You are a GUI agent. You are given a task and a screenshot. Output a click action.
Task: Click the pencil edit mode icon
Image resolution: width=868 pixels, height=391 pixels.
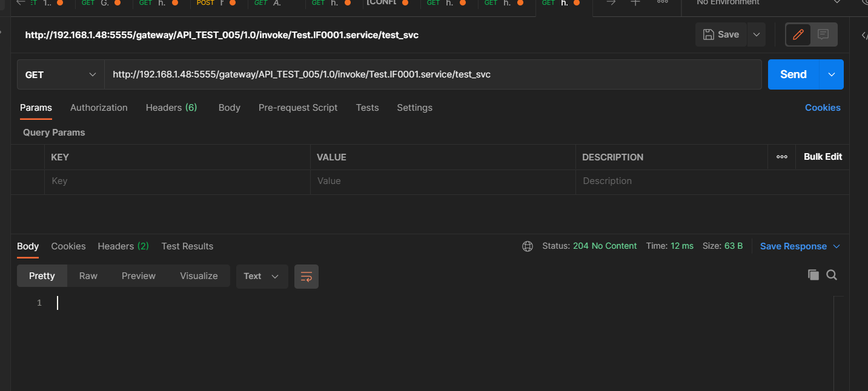point(798,34)
